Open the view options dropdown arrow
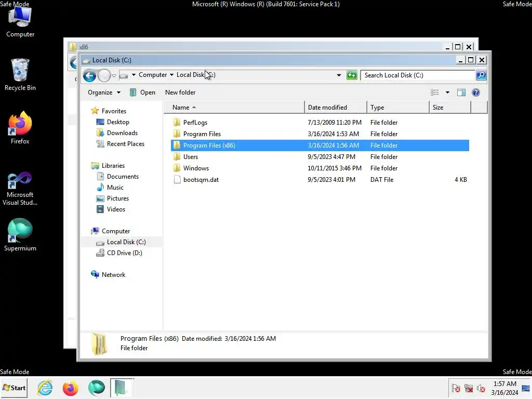 pos(447,92)
